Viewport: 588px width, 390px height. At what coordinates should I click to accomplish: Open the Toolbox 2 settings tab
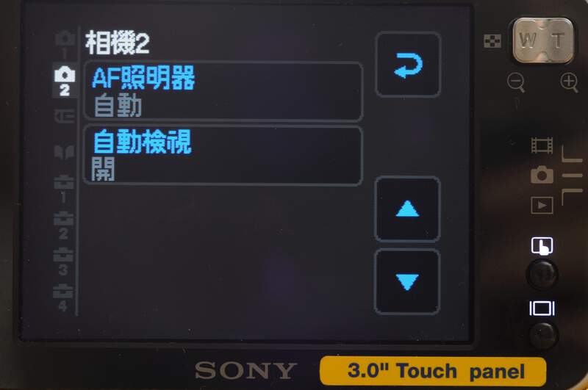[63, 225]
